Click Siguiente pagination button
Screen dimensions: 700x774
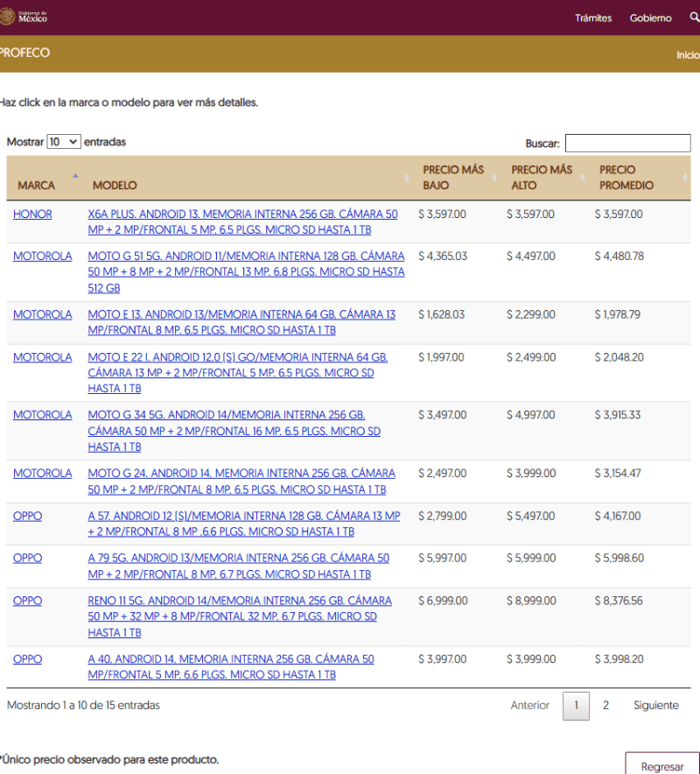(656, 705)
